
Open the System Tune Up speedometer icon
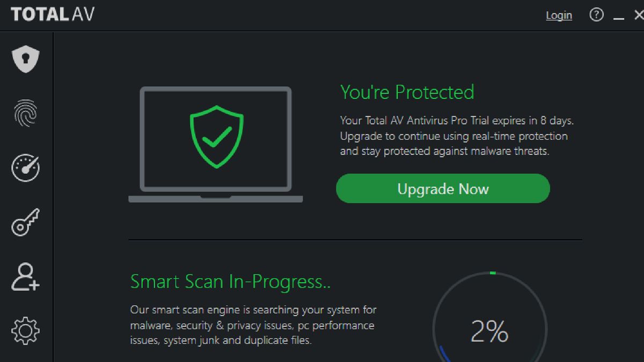[x=25, y=167]
